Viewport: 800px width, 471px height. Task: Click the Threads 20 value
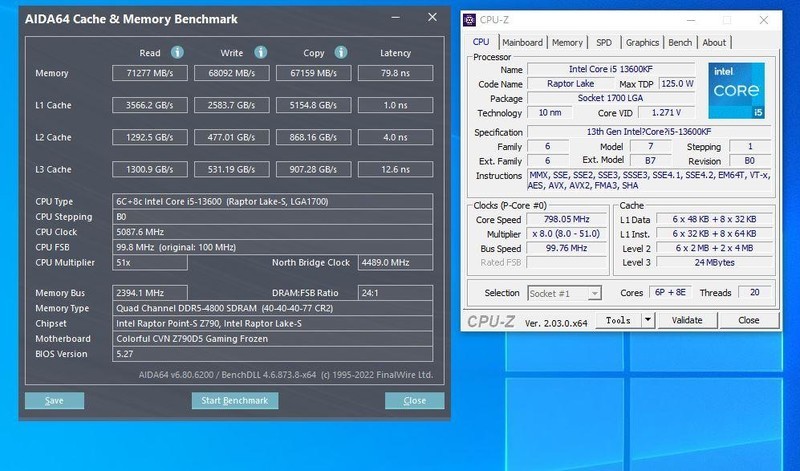pos(755,292)
